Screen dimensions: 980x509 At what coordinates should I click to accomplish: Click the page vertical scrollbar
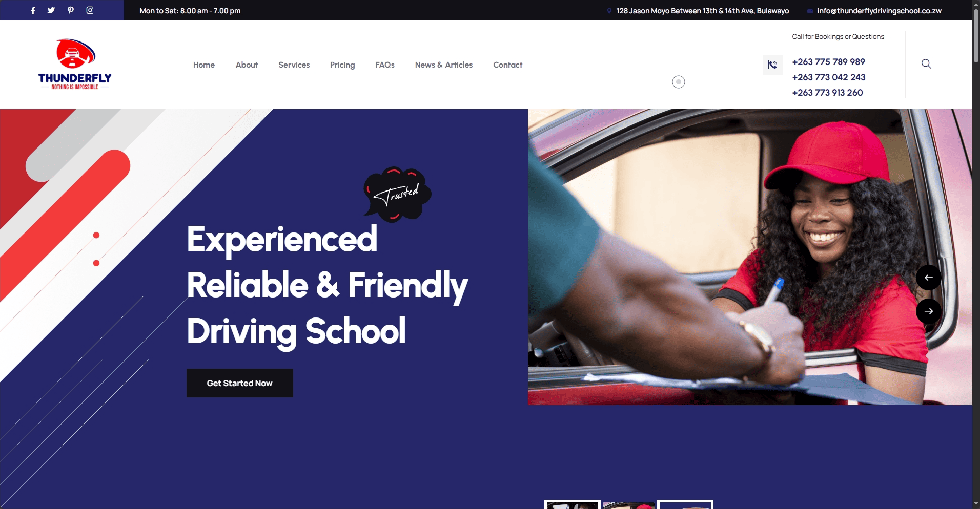[976, 254]
